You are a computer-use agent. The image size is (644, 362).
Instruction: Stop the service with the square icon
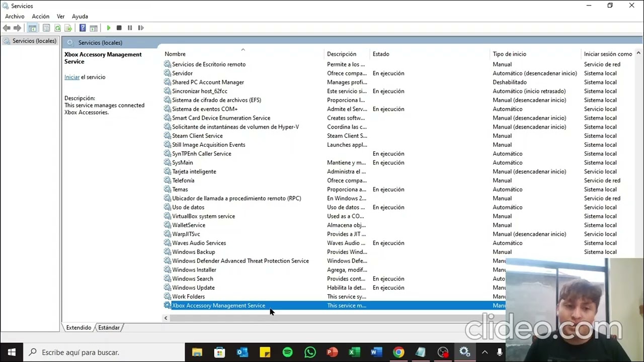(119, 28)
